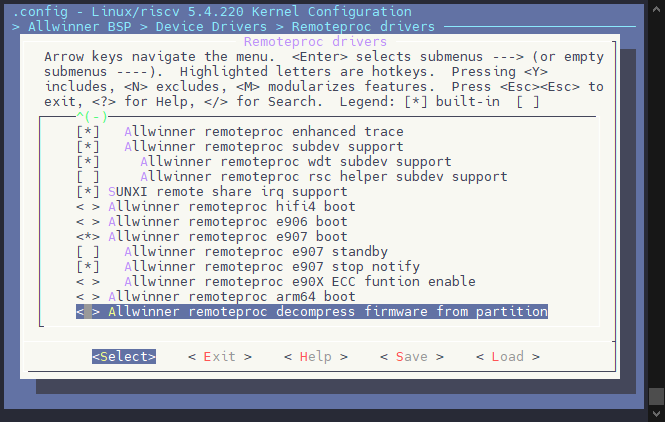Select decompress firmware from partition label
Image resolution: width=665 pixels, height=422 pixels.
[x=328, y=312]
